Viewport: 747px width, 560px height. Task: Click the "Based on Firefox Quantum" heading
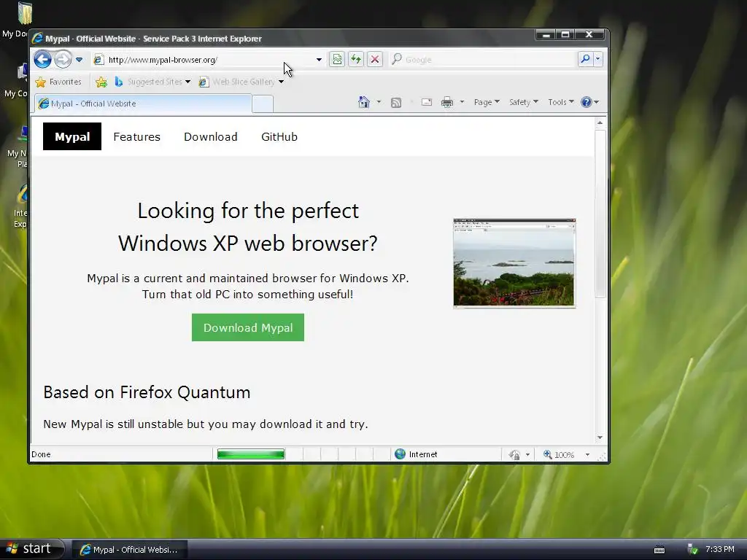pos(147,392)
